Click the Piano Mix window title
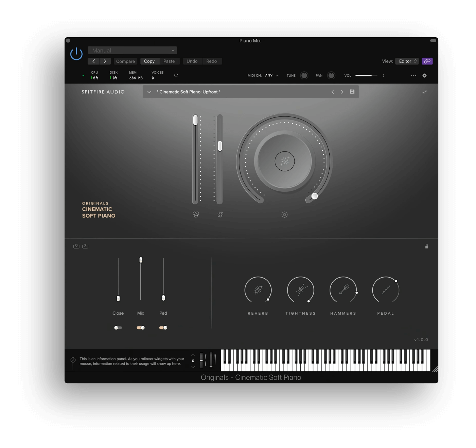 [250, 41]
